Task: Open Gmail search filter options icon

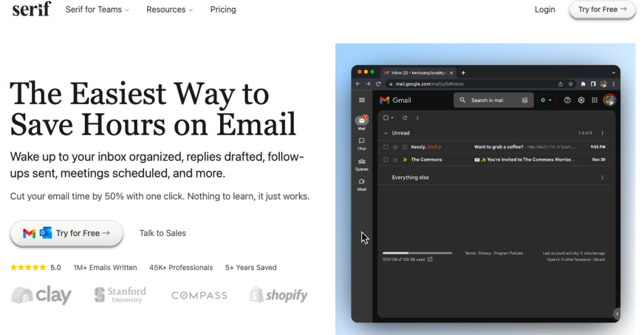Action: point(525,100)
